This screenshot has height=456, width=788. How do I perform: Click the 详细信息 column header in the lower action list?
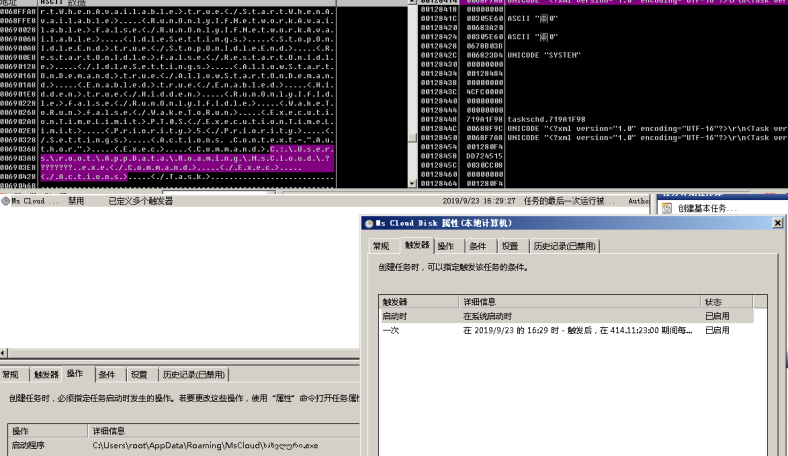[x=224, y=431]
